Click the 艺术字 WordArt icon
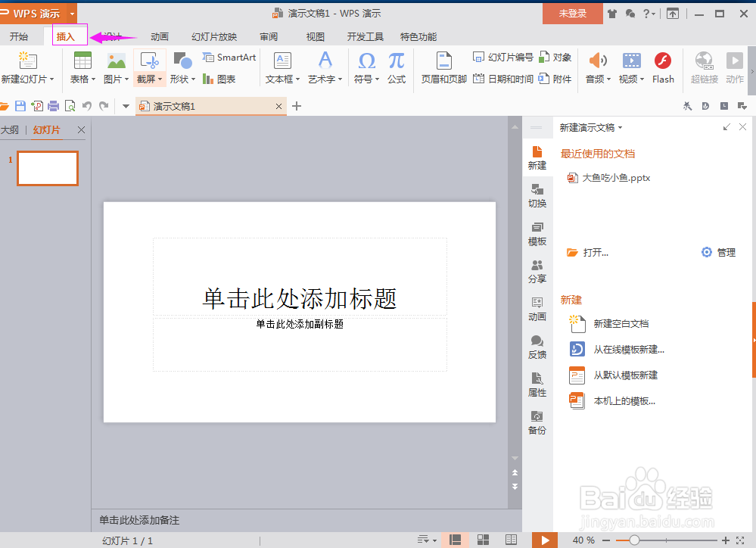The image size is (756, 548). pyautogui.click(x=325, y=61)
